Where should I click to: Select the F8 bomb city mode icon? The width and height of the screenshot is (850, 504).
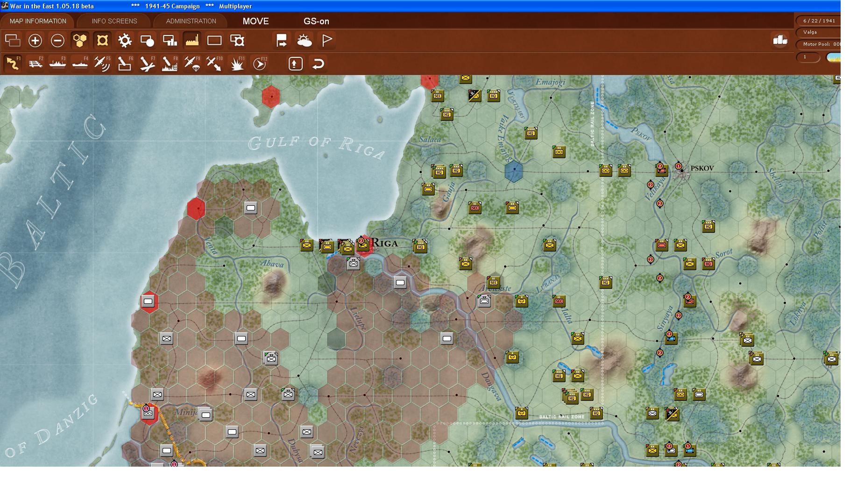tap(170, 63)
